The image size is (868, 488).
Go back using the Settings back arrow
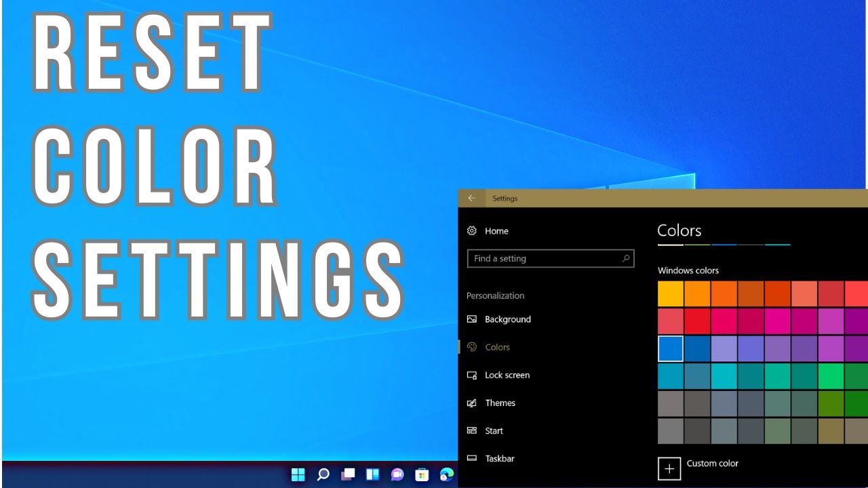tap(472, 198)
